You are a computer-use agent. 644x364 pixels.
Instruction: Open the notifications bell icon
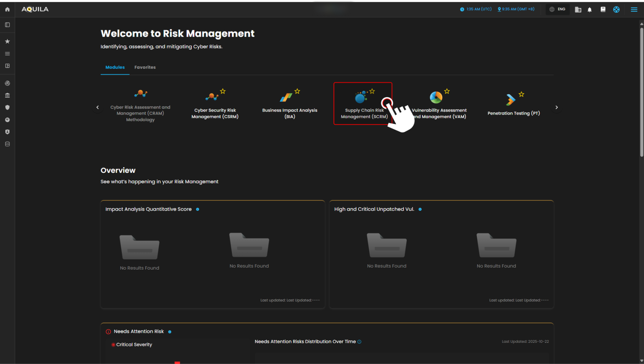[x=590, y=10]
